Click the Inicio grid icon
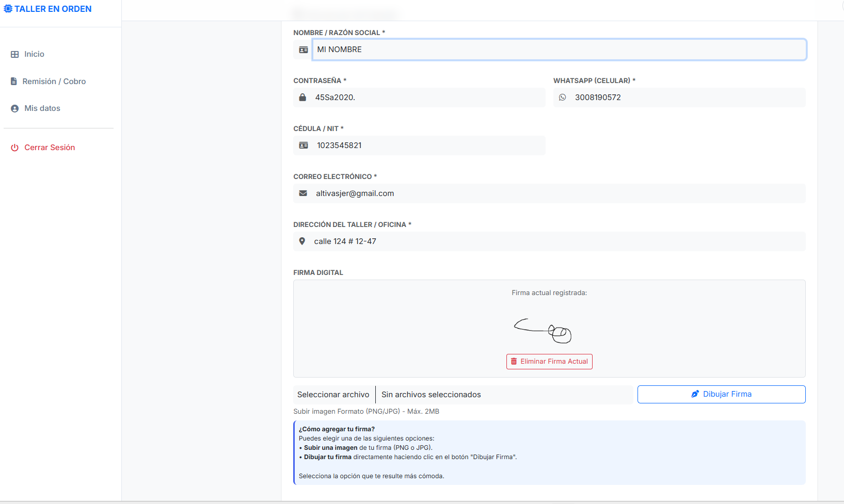 click(15, 54)
